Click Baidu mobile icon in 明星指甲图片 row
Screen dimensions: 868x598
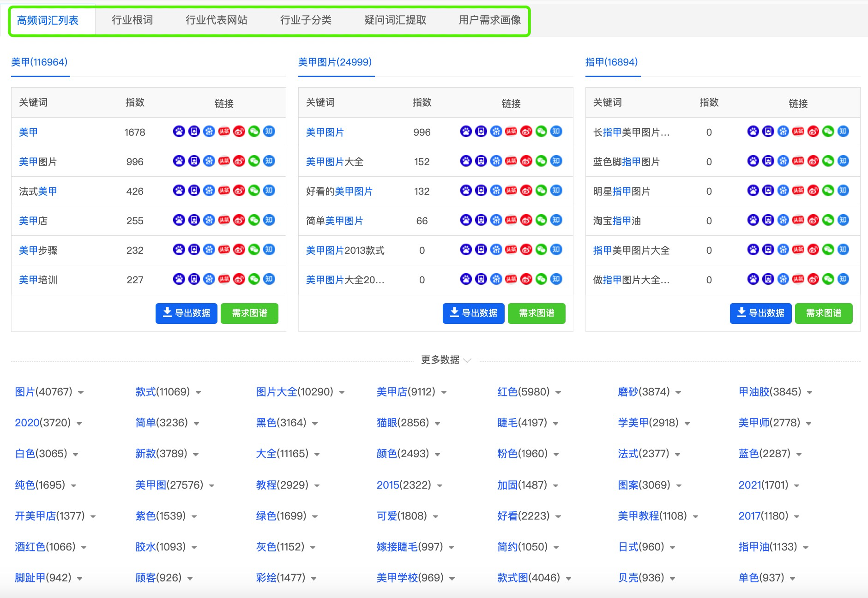[769, 191]
